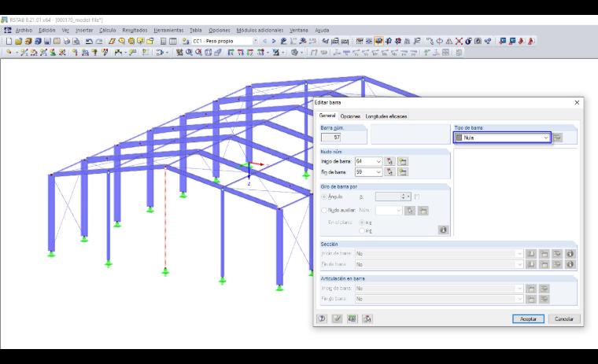Open the Archivo menu
Image resolution: width=598 pixels, height=364 pixels.
(x=24, y=30)
